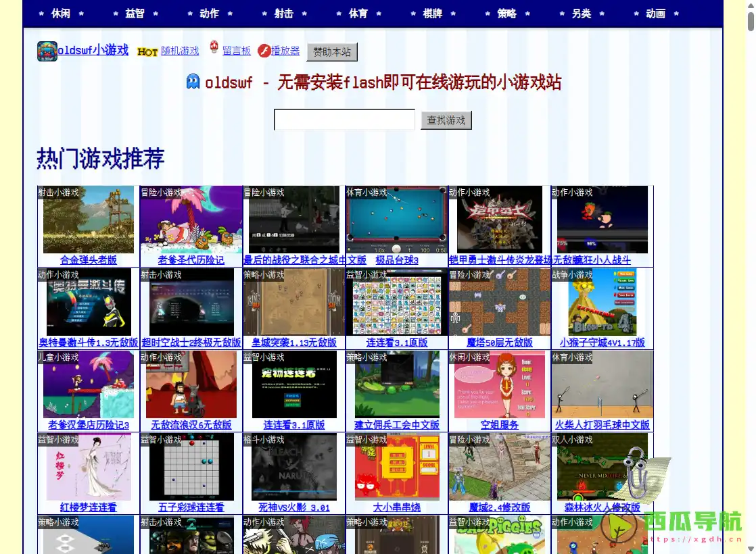Open the 随机游戏 link

(x=180, y=50)
